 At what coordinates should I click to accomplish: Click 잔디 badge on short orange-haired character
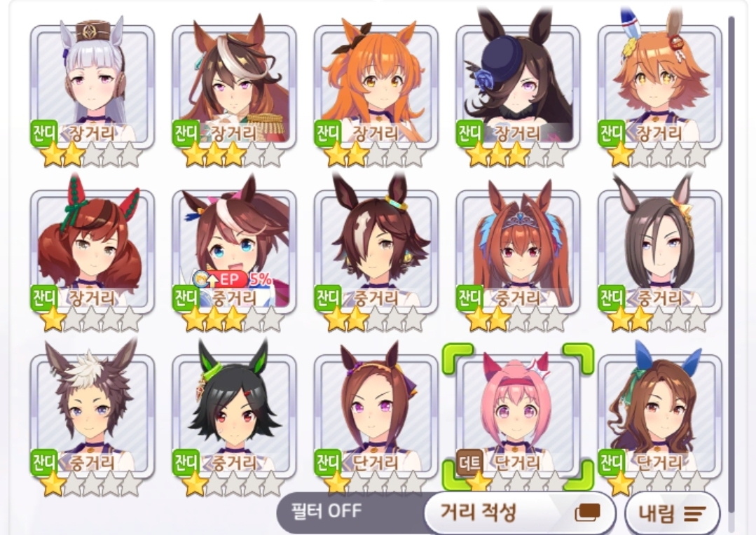click(612, 133)
